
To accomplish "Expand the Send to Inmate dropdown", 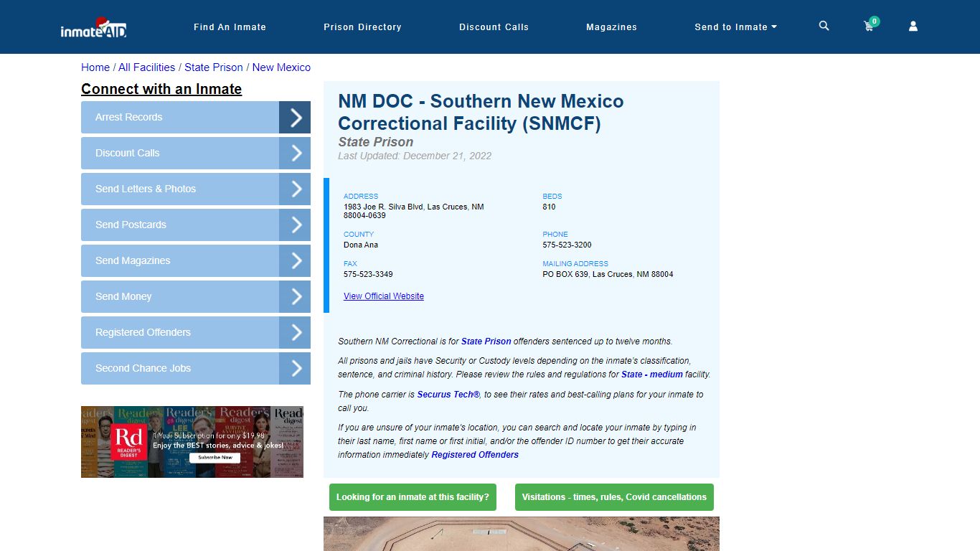I will tap(736, 27).
